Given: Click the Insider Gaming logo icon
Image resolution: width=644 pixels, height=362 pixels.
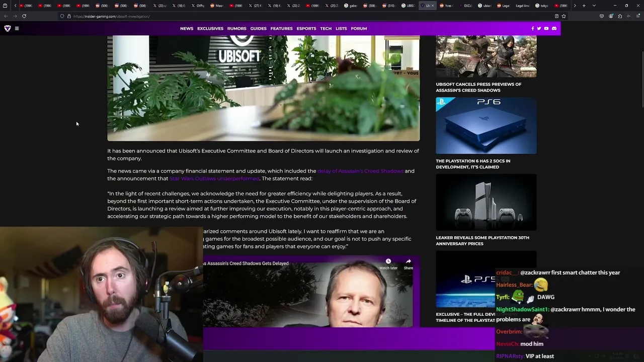Looking at the screenshot, I should pyautogui.click(x=7, y=29).
